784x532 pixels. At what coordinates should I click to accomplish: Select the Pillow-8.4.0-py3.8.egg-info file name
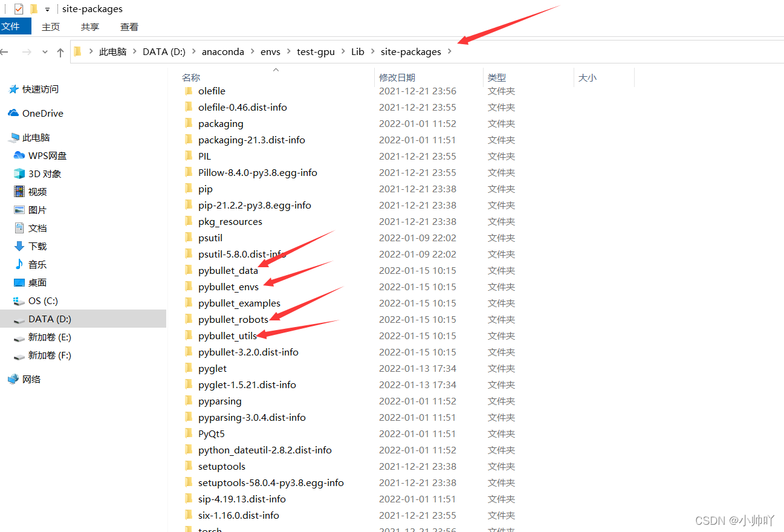tap(258, 172)
